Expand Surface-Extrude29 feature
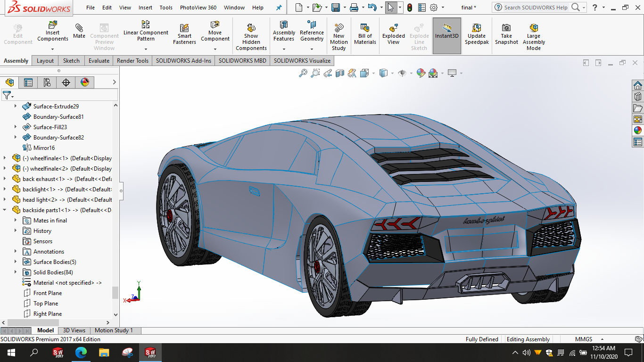The image size is (644, 362). tap(16, 107)
